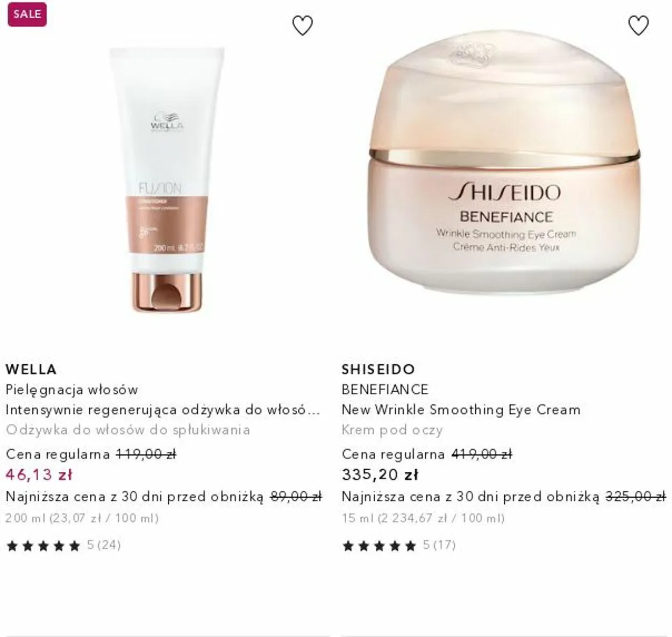Image resolution: width=672 pixels, height=637 pixels.
Task: Click the 335,20 zł price
Action: point(380,475)
